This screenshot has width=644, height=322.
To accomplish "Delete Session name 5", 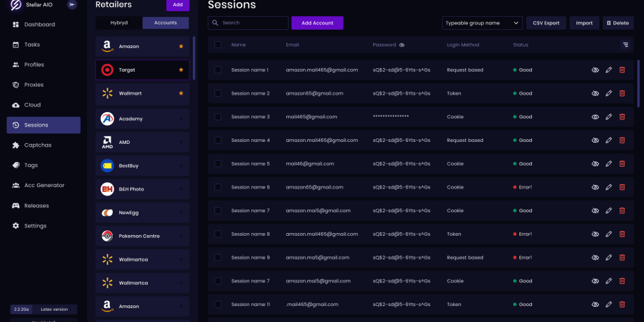I will (x=622, y=163).
